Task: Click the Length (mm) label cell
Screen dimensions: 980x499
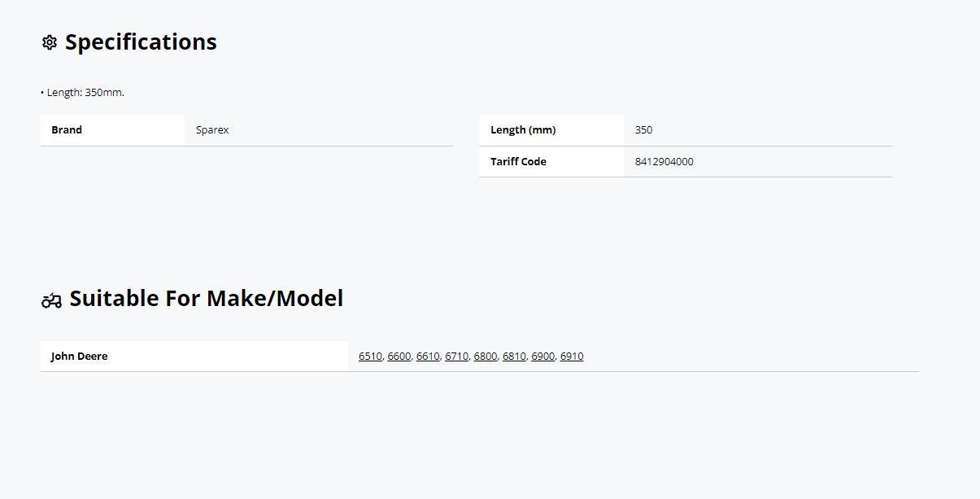Action: [x=551, y=130]
